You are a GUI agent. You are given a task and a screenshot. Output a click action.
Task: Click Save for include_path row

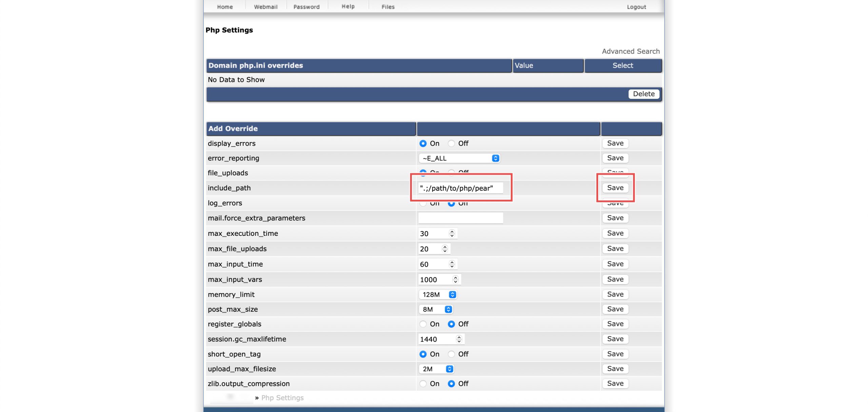(615, 188)
